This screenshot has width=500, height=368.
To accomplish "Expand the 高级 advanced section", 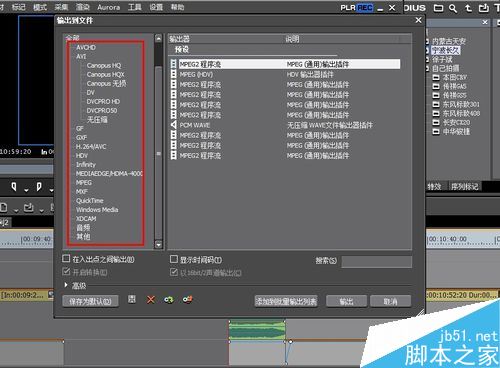I will click(x=66, y=285).
